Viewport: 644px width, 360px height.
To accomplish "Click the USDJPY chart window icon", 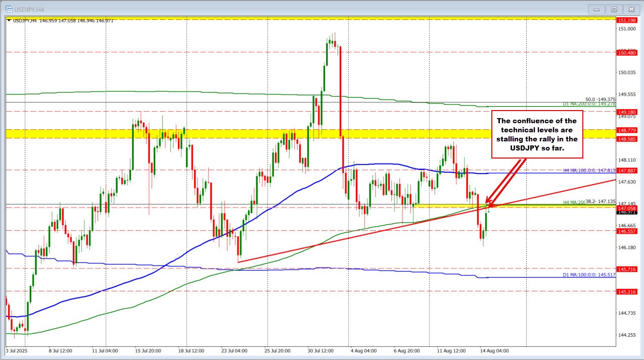I will (x=9, y=9).
